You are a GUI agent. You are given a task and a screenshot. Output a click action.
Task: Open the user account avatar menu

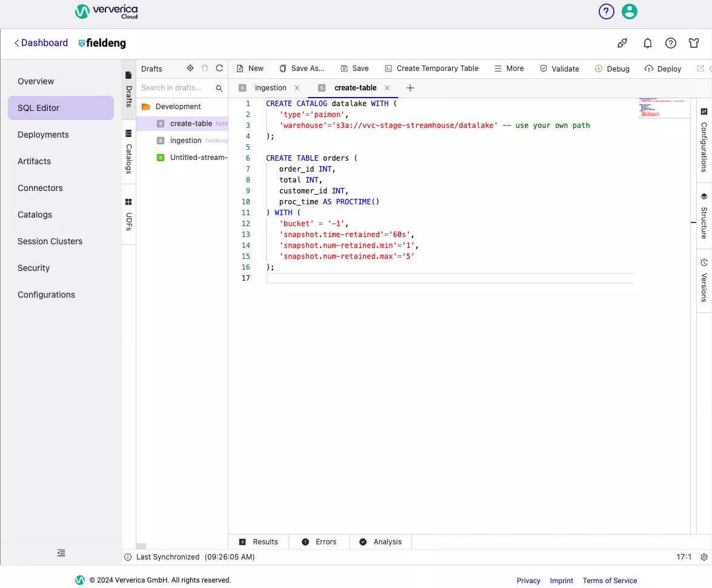[630, 12]
